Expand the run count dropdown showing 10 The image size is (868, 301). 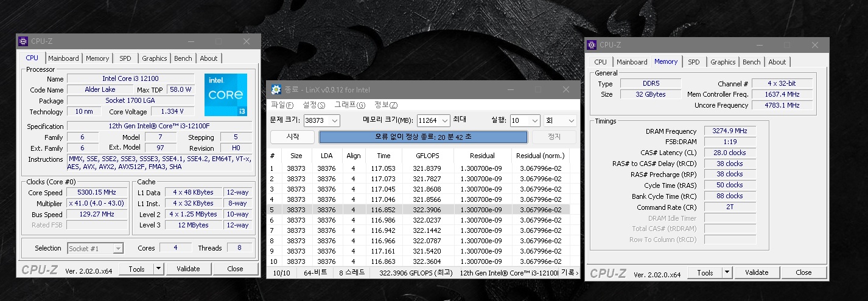pyautogui.click(x=534, y=120)
